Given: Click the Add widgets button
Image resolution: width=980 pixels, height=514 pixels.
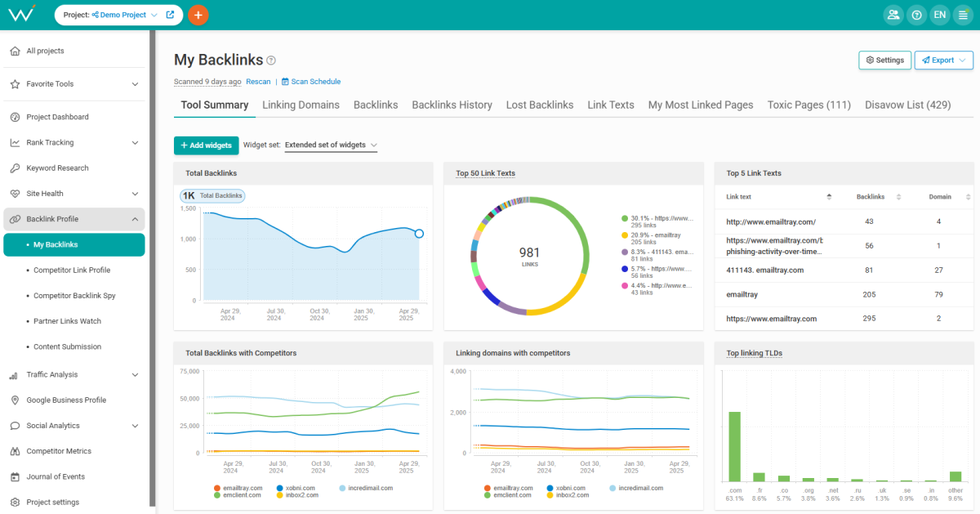Looking at the screenshot, I should tap(206, 145).
